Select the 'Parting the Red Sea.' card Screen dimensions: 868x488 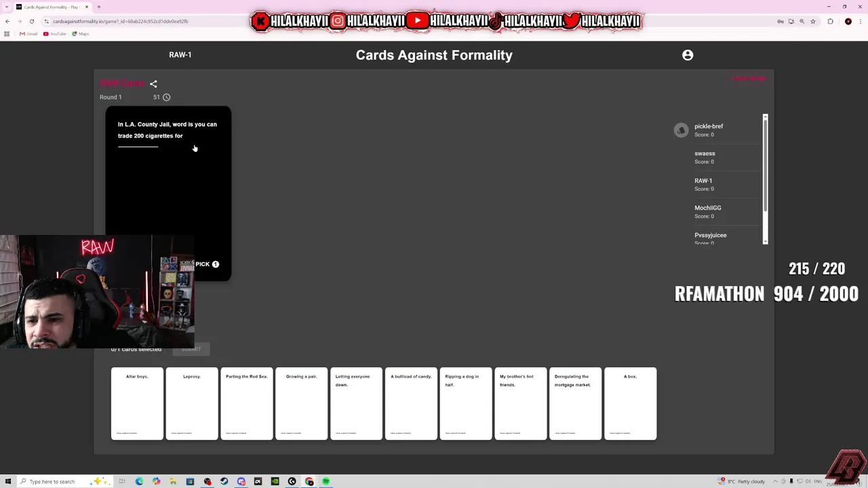tap(247, 404)
